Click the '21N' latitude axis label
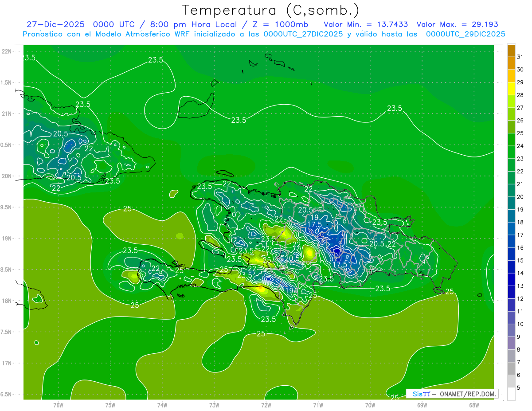532x411 pixels. (x=7, y=114)
